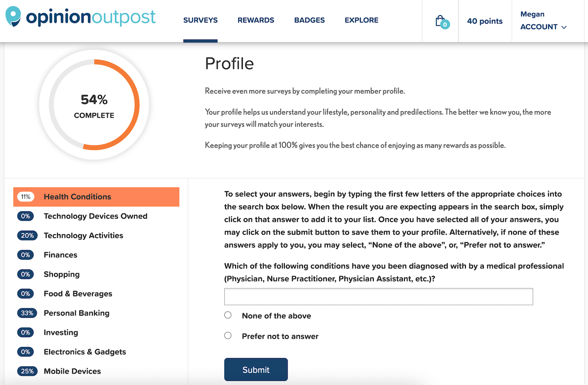The width and height of the screenshot is (588, 385).
Task: Click the 20% badge beside Technology Activities
Action: 27,235
